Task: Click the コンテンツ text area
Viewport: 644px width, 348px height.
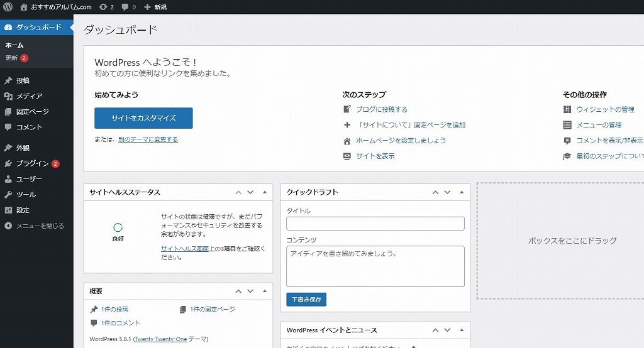Action: coord(375,266)
